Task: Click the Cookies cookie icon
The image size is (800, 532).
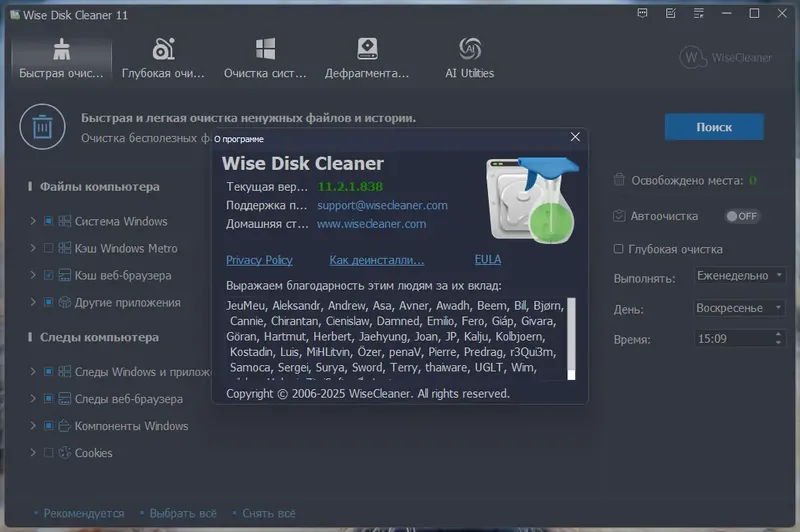Action: 64,452
